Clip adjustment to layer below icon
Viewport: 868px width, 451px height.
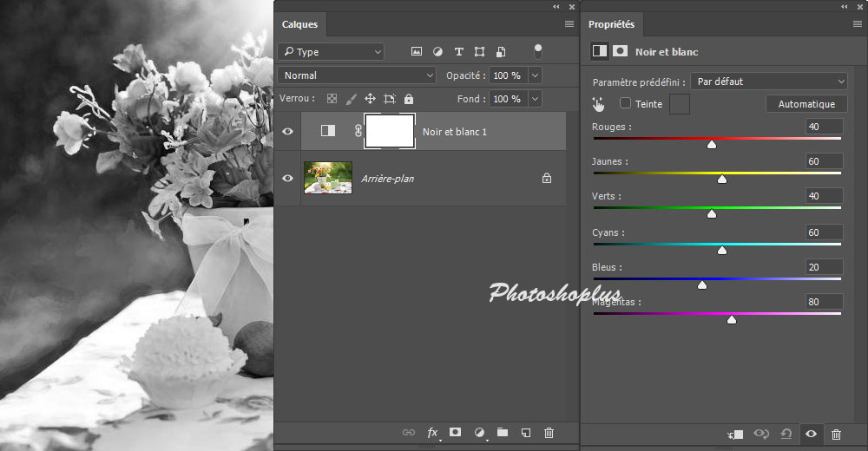point(735,434)
